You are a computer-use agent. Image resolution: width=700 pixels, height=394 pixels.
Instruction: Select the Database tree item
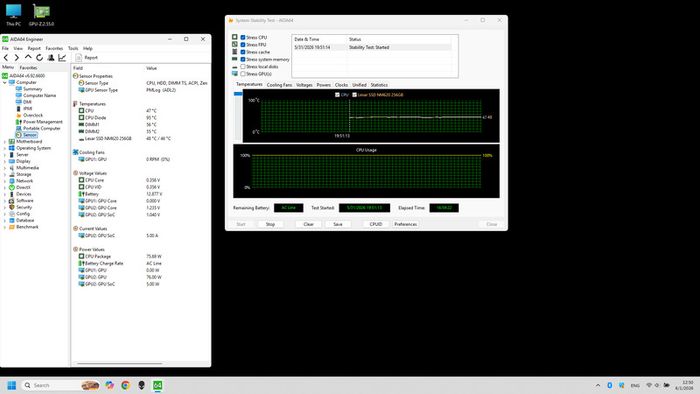(25, 220)
